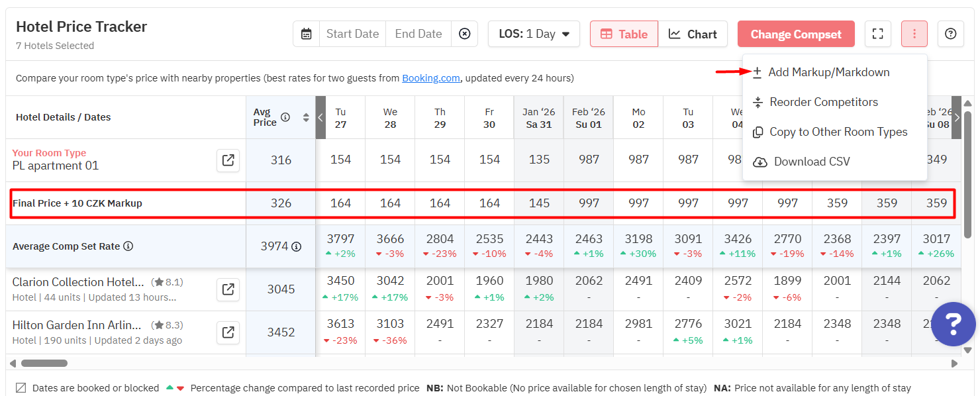Open the help question mark icon in the header
This screenshot has width=980, height=396.
[x=950, y=34]
